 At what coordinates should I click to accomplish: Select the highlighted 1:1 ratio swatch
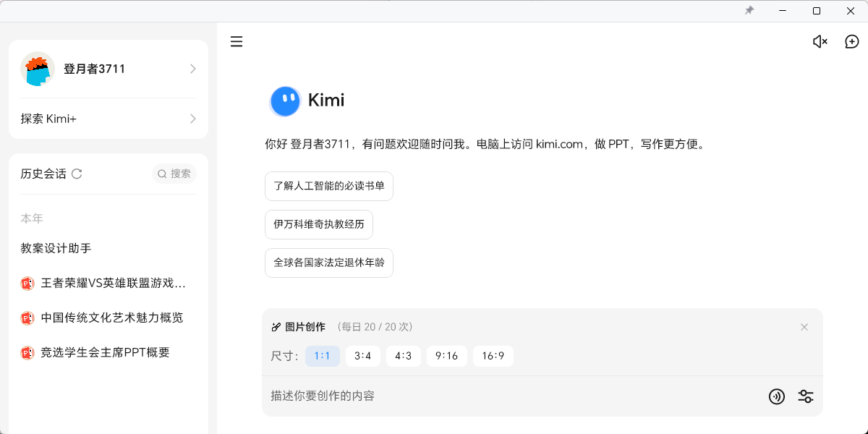(322, 356)
